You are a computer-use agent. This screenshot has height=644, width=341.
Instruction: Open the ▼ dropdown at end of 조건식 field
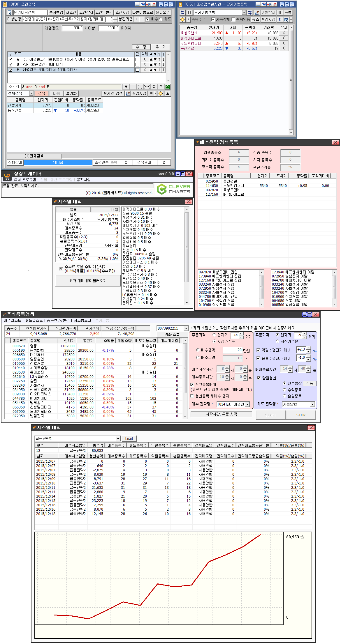(x=126, y=87)
